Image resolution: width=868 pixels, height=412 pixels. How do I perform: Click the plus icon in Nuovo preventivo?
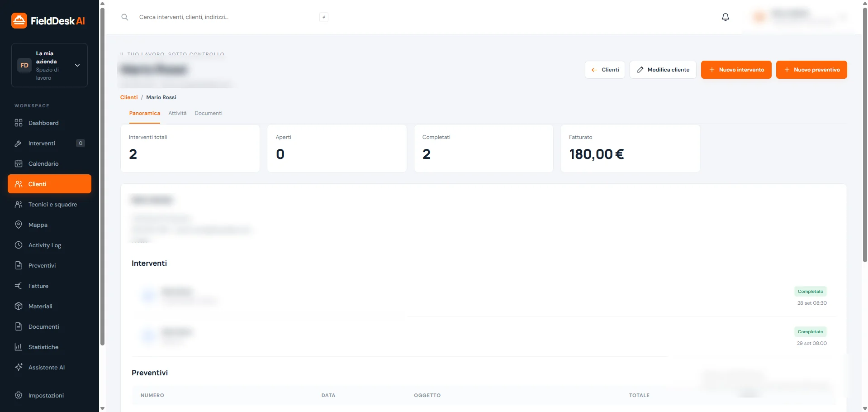tap(787, 70)
